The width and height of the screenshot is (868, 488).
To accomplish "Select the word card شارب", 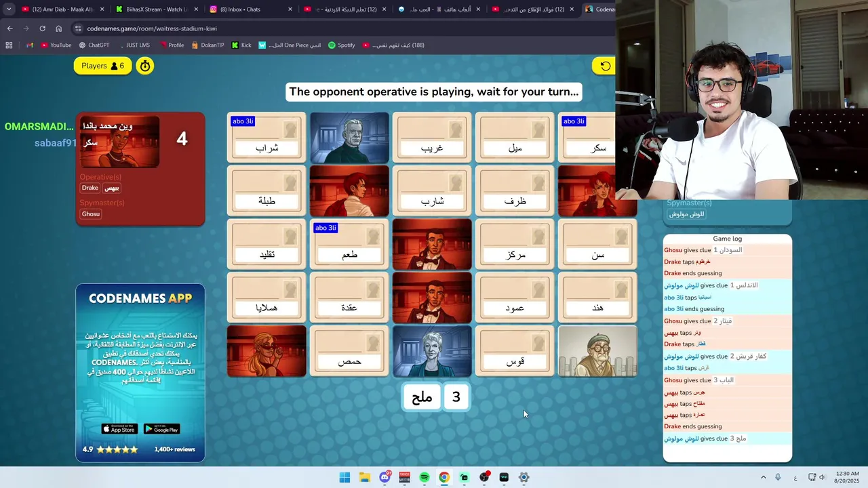I will coord(432,191).
